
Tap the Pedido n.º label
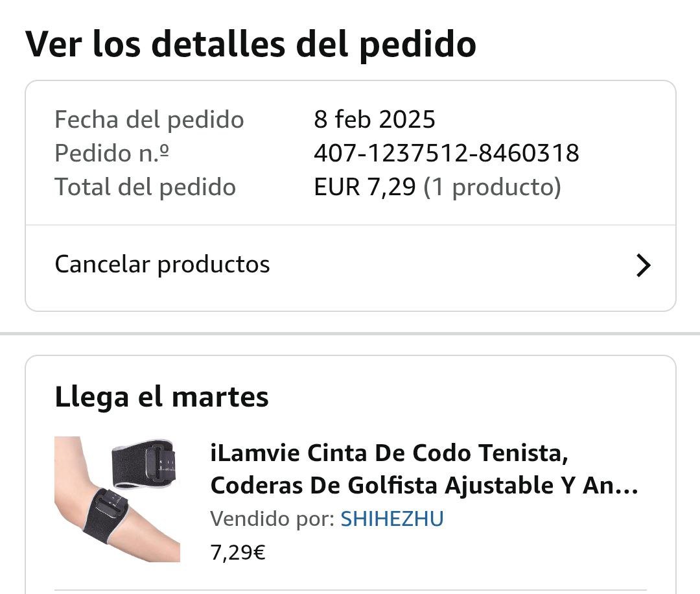click(x=113, y=154)
